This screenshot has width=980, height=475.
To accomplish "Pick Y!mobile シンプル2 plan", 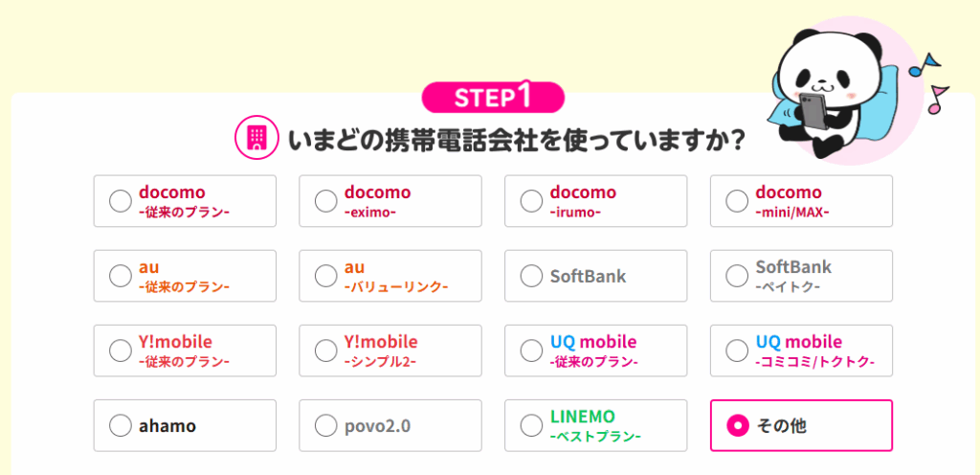I will coord(390,351).
